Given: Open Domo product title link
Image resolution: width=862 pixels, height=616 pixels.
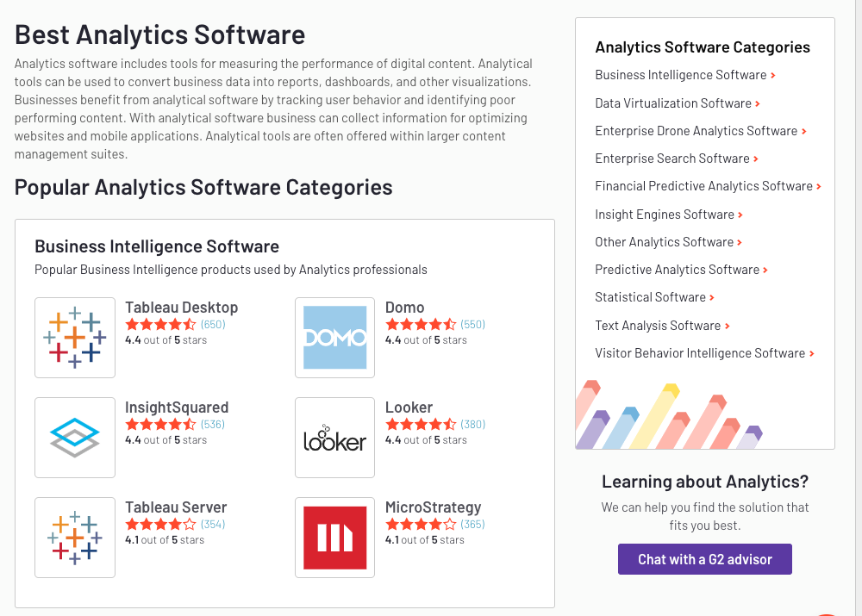Looking at the screenshot, I should click(x=404, y=308).
